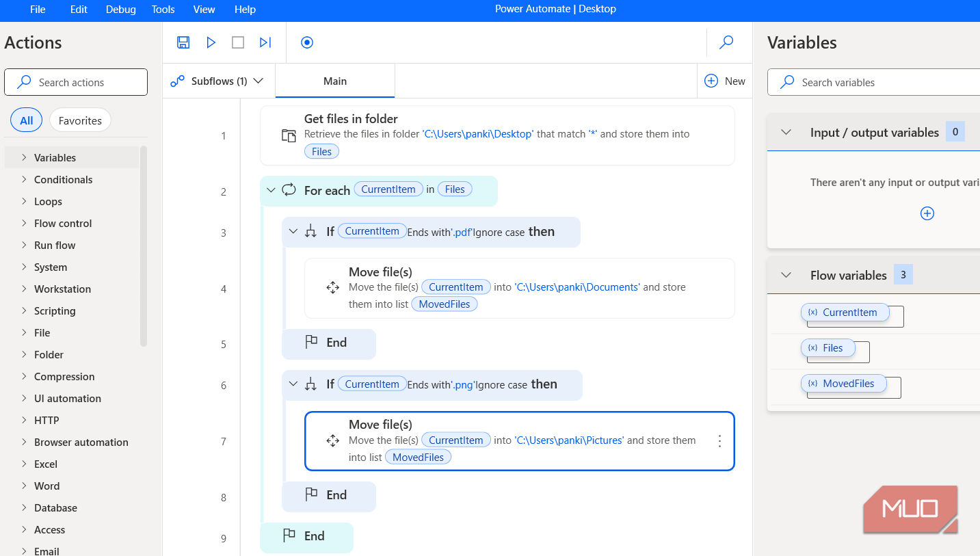Viewport: 980px width, 556px height.
Task: Expand the Workstation action group
Action: tap(24, 289)
